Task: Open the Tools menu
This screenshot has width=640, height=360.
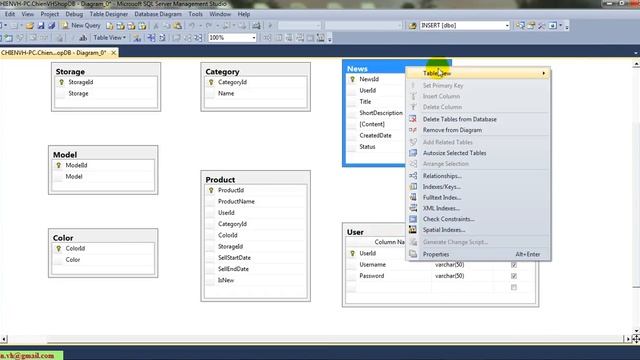Action: [x=196, y=14]
